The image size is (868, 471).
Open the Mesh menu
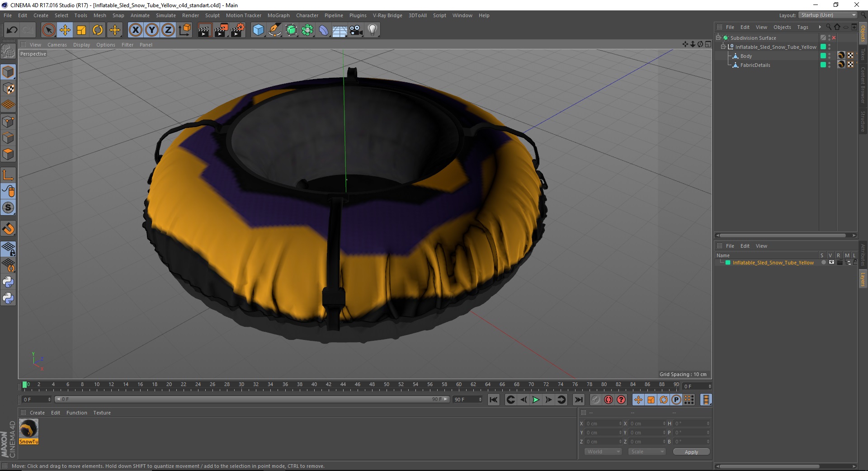click(x=99, y=15)
